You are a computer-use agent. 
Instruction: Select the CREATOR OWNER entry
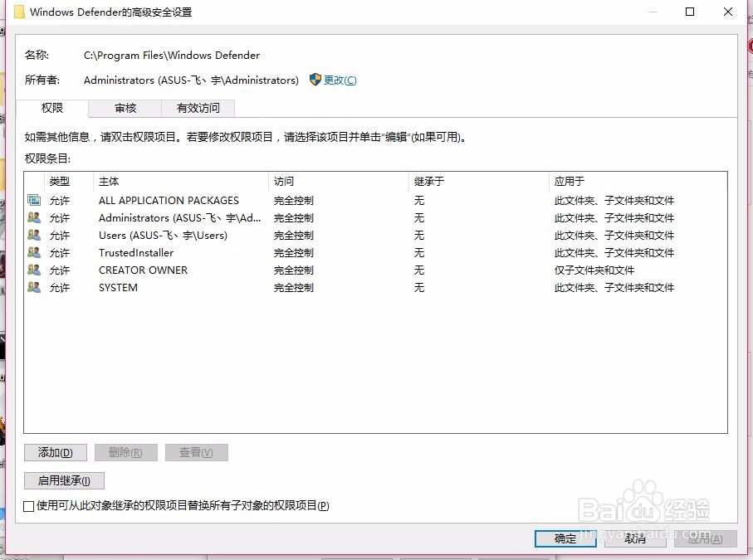coord(143,270)
